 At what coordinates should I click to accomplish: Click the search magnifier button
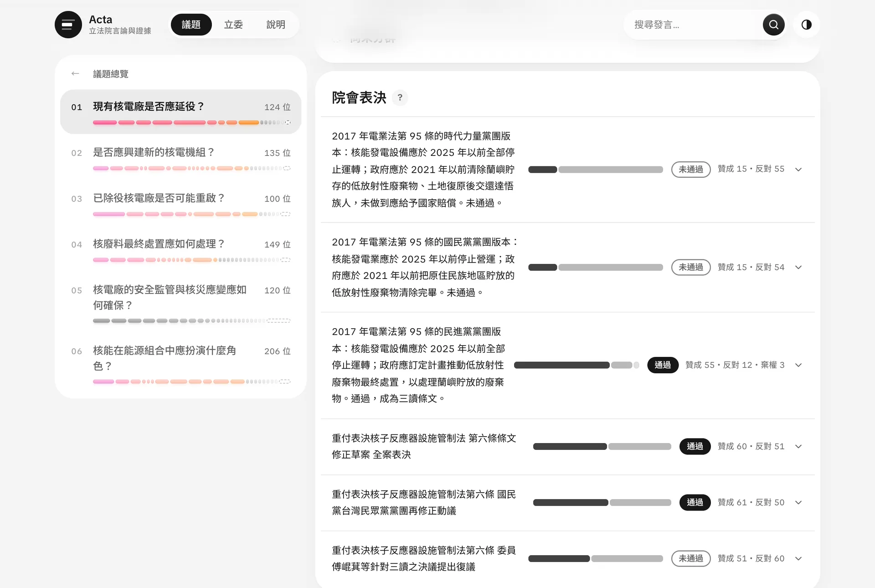pyautogui.click(x=773, y=25)
